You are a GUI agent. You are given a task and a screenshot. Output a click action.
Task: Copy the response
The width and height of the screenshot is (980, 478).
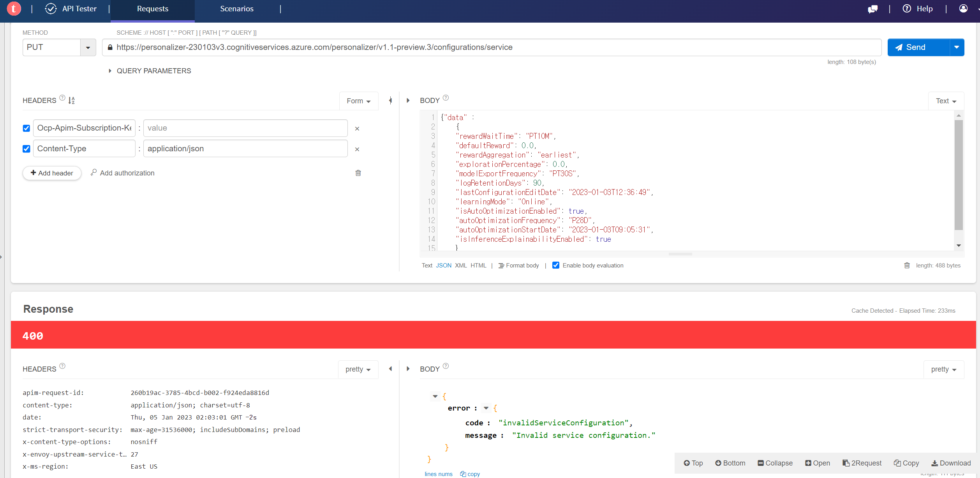(906, 463)
